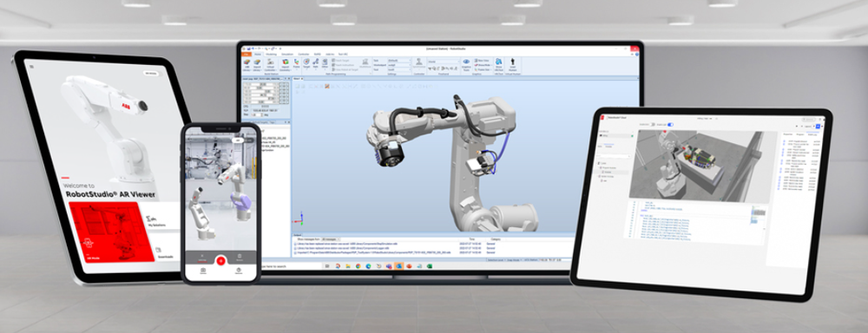Click Task View icon on taskbar
The height and width of the screenshot is (333, 868).
tap(327, 266)
